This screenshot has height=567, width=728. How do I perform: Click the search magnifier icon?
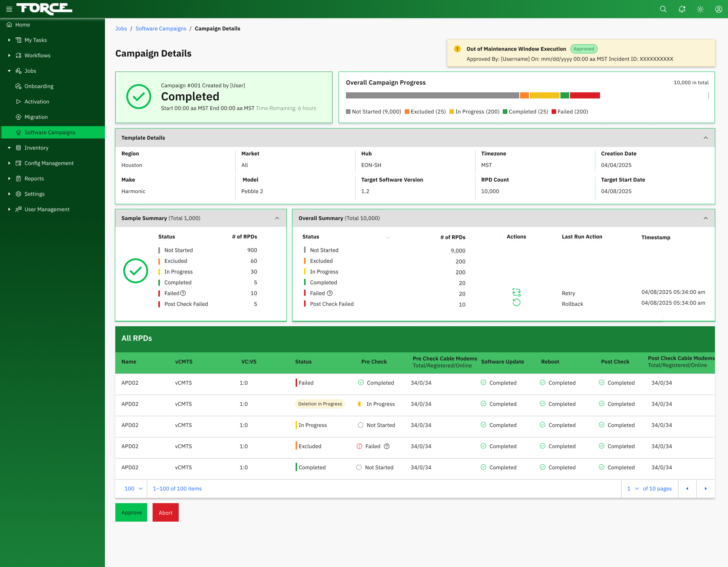[x=663, y=9]
